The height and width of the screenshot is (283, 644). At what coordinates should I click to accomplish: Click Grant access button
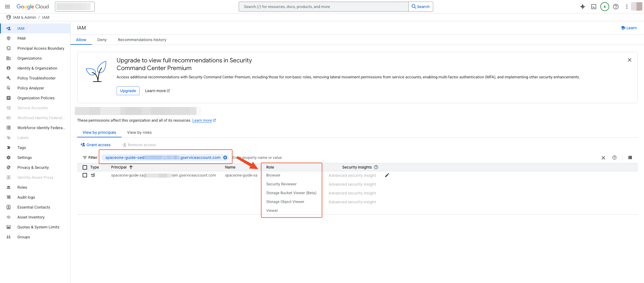click(96, 145)
